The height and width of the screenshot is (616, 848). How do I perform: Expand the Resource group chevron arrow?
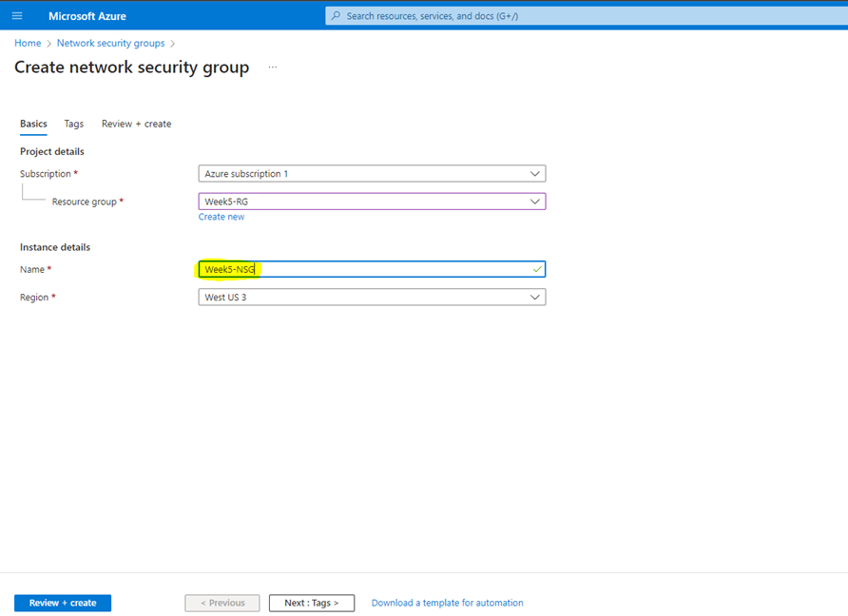[535, 202]
